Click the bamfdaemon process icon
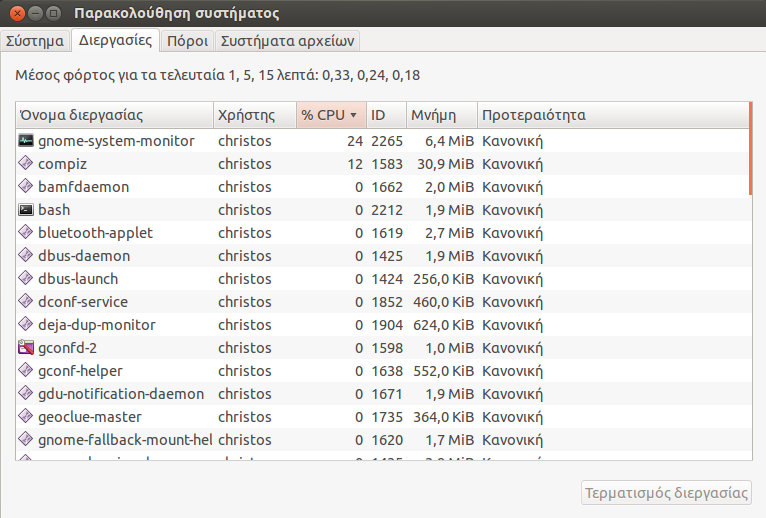This screenshot has width=766, height=518. coord(26,187)
